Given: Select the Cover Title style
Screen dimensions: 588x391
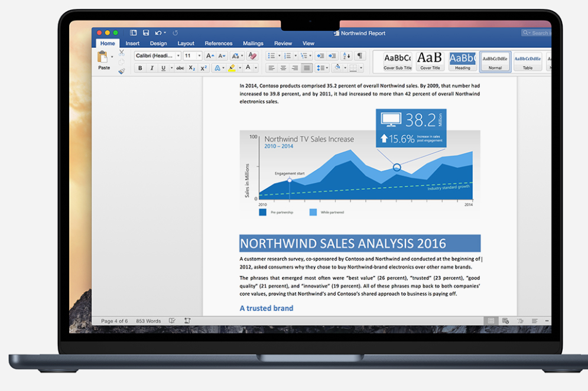Looking at the screenshot, I should coord(430,61).
